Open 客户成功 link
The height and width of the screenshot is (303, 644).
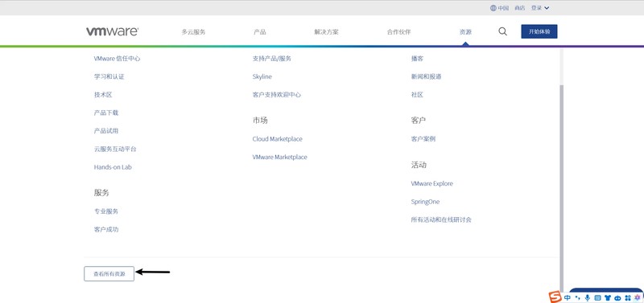(106, 230)
